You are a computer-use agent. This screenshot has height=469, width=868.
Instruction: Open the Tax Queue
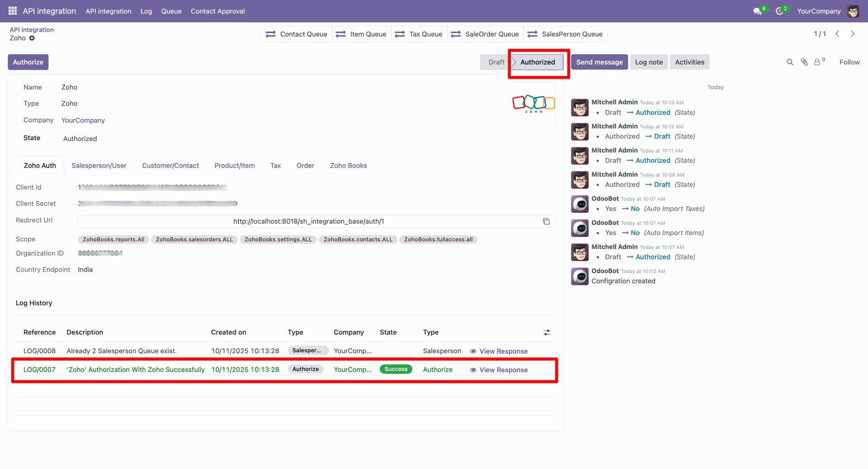click(x=419, y=34)
